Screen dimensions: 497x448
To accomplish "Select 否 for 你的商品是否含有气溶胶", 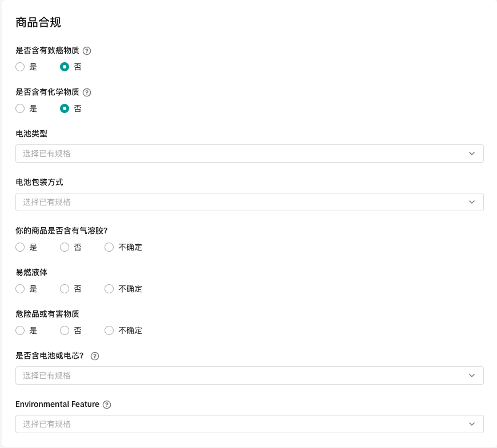I will tap(65, 247).
